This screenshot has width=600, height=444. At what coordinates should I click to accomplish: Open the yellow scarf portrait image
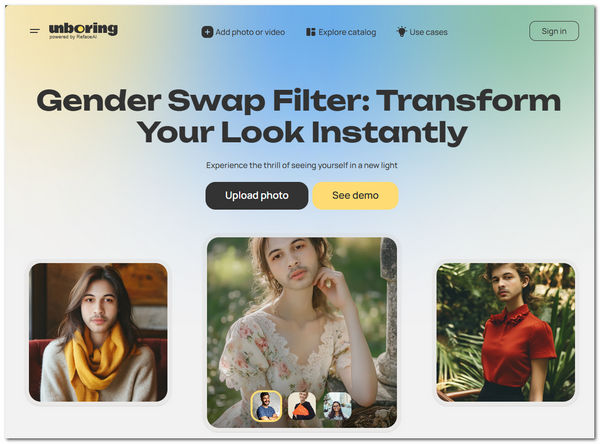[x=98, y=332]
